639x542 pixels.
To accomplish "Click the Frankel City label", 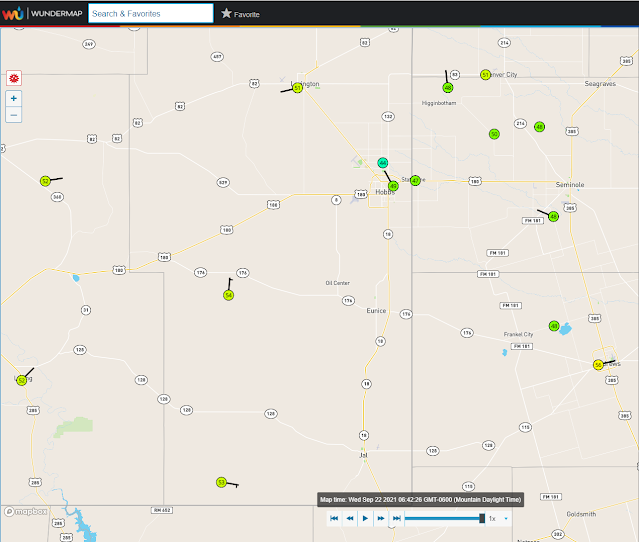I will [518, 334].
